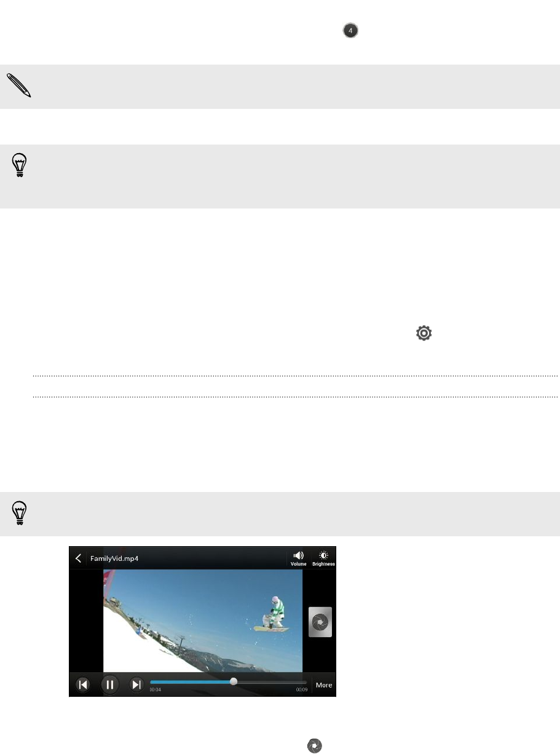Click the pencil note icon
Viewport: 560px width, 754px height.
(x=18, y=86)
